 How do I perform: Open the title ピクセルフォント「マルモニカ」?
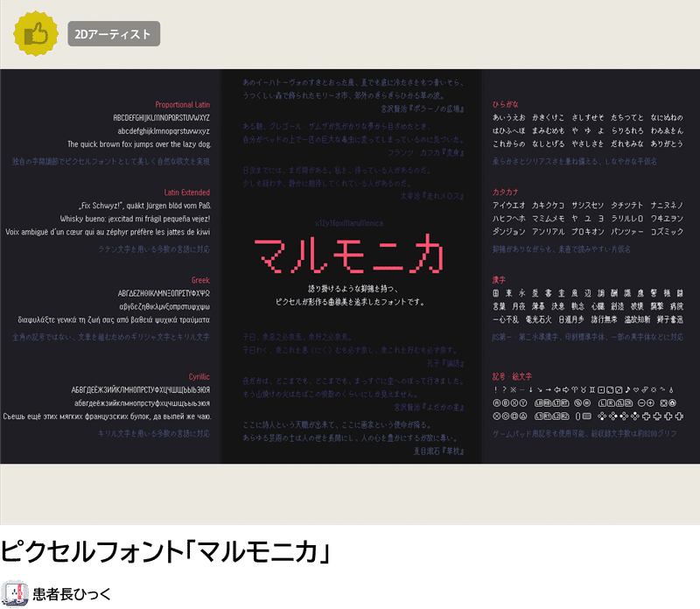(x=165, y=552)
